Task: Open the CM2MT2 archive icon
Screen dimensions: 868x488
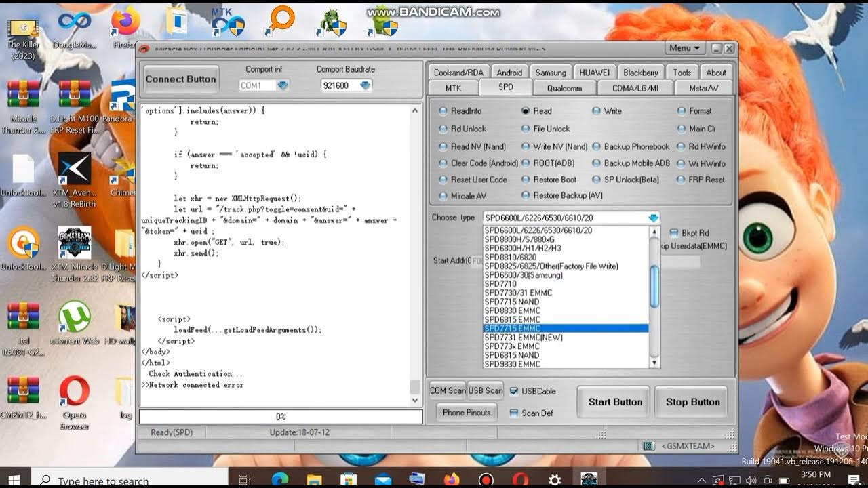Action: [24, 391]
